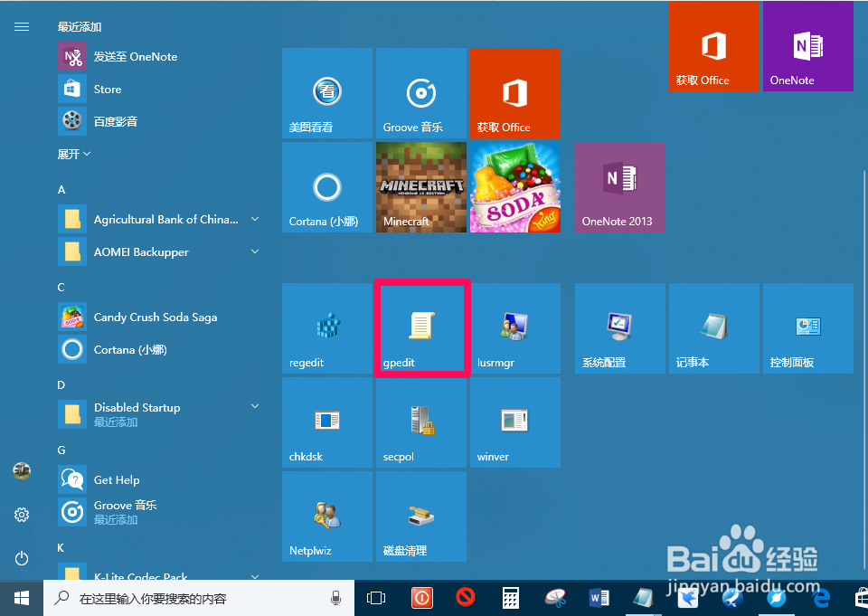Launch 百度影音 from the app list
This screenshot has width=868, height=616.
pyautogui.click(x=161, y=121)
